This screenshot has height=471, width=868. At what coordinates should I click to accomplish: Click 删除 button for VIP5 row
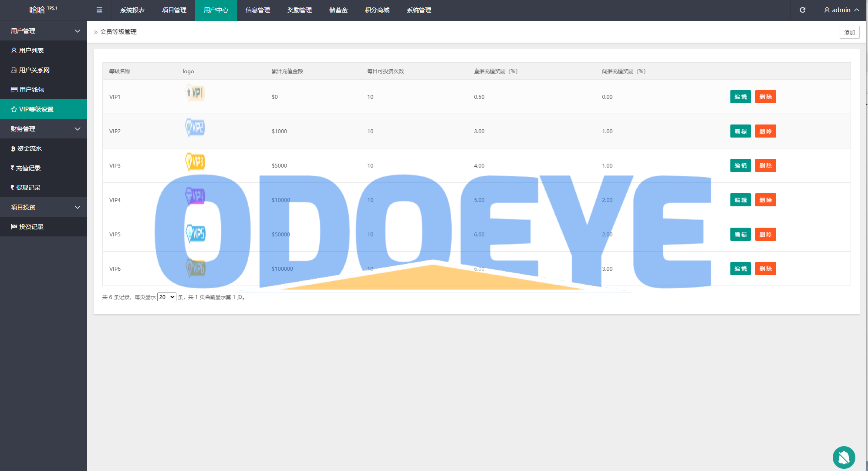[x=765, y=234]
